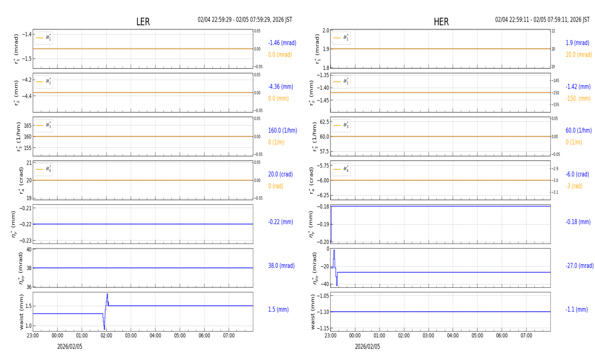Screen dimensions: 595x364
Task: Click the HER value -27.0 (mrad)
Action: coord(580,265)
